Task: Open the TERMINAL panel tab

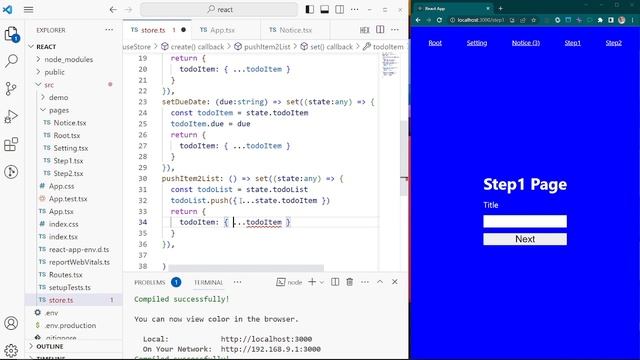Action: click(209, 282)
